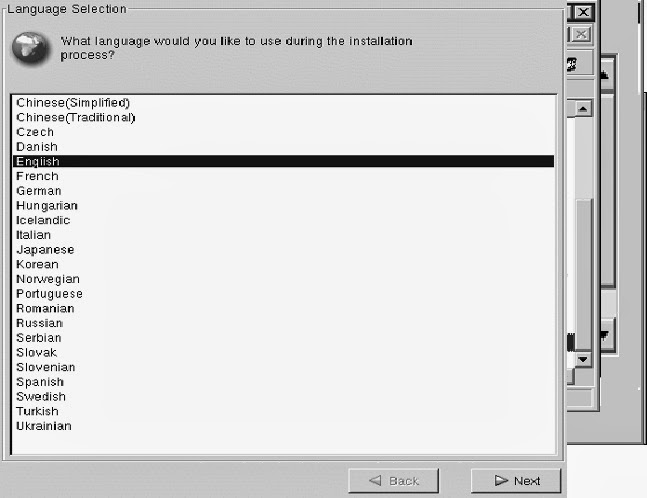
Task: Select French as installation language
Action: click(x=283, y=176)
